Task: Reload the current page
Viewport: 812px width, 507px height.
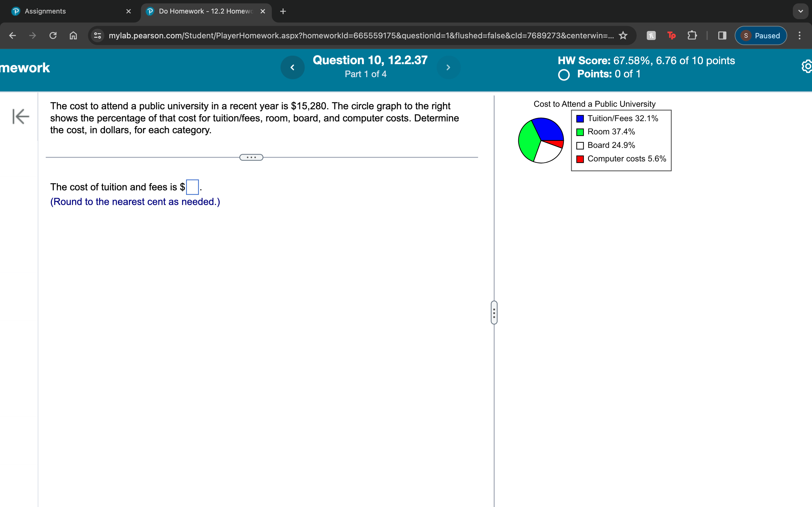Action: point(53,35)
